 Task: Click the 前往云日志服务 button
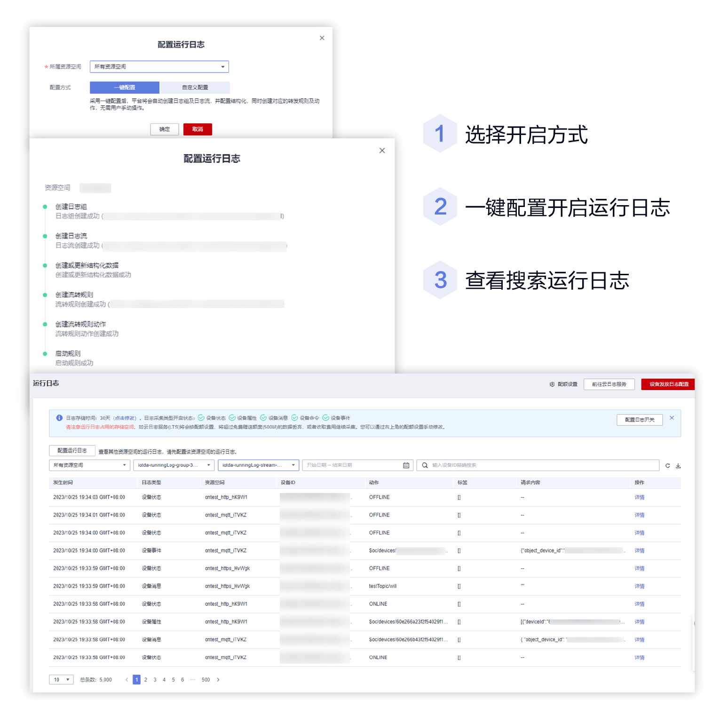[609, 384]
